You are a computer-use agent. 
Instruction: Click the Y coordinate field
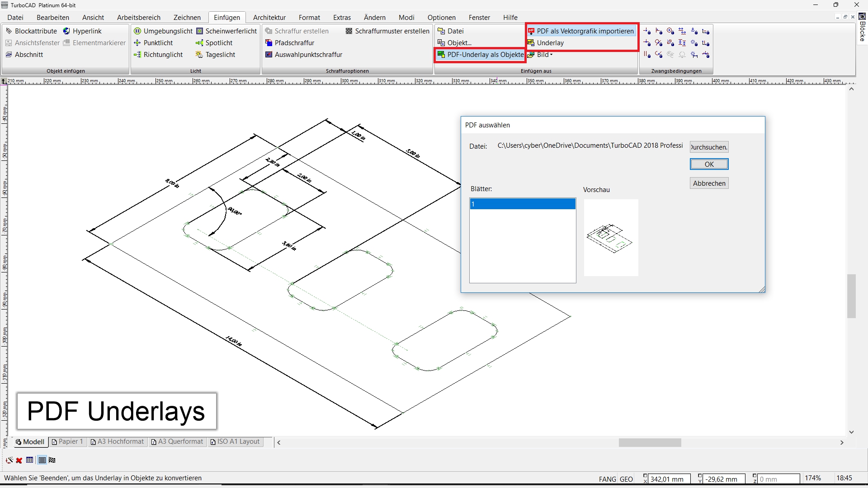[x=725, y=479]
